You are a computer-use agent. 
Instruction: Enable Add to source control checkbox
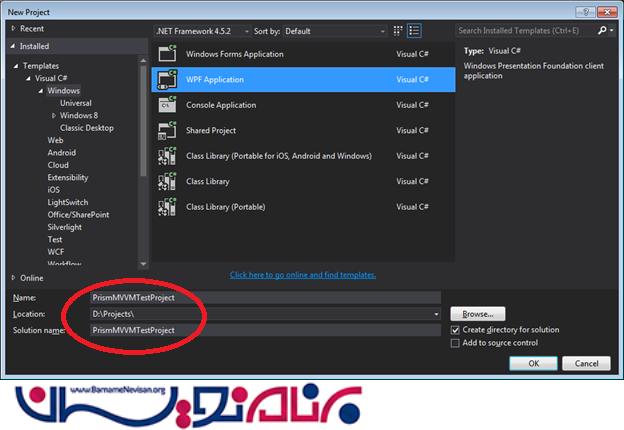point(455,343)
